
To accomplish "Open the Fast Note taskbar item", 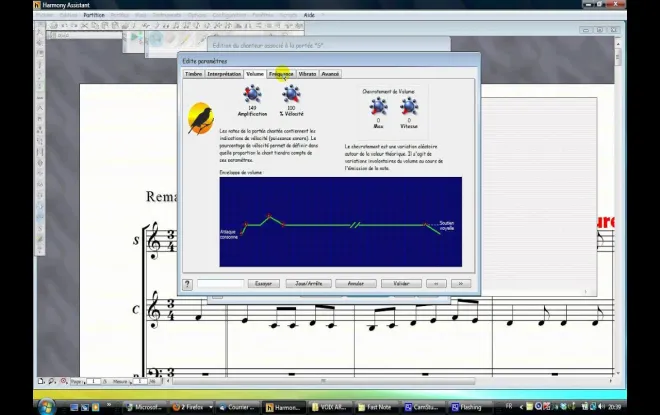I will (375, 407).
